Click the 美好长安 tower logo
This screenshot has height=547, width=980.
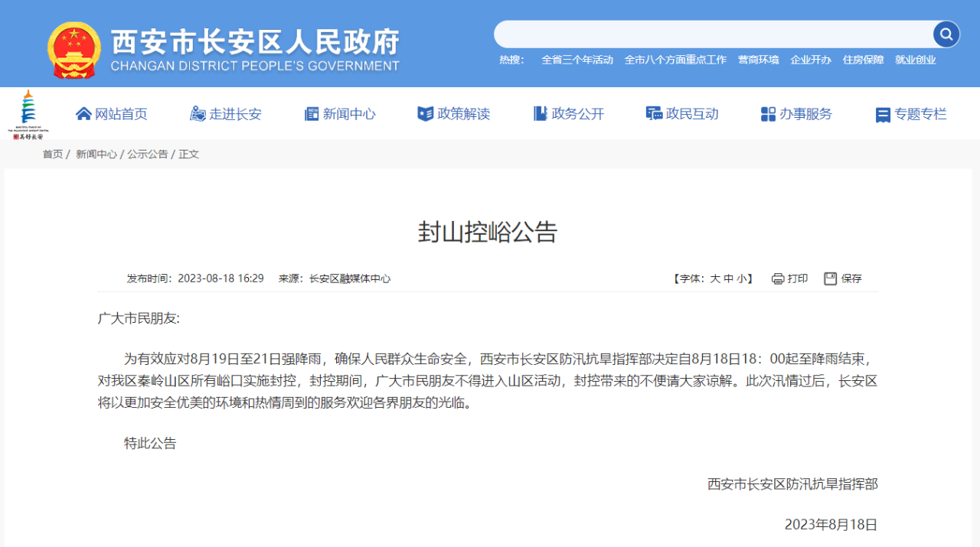[x=28, y=114]
